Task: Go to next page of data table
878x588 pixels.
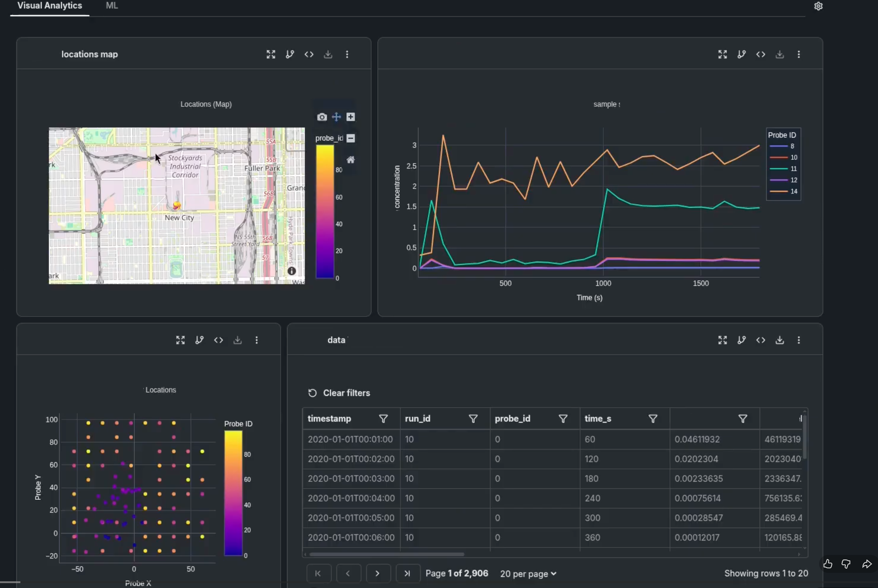Action: pos(378,574)
